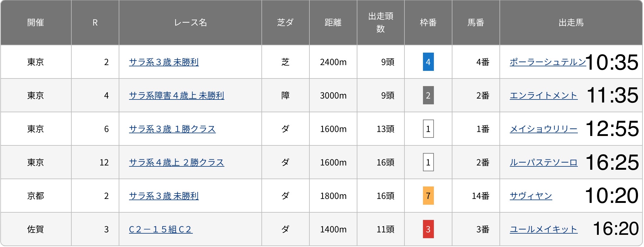This screenshot has height=247, width=644.
Task: Click the 出走馬 column header
Action: [x=571, y=23]
